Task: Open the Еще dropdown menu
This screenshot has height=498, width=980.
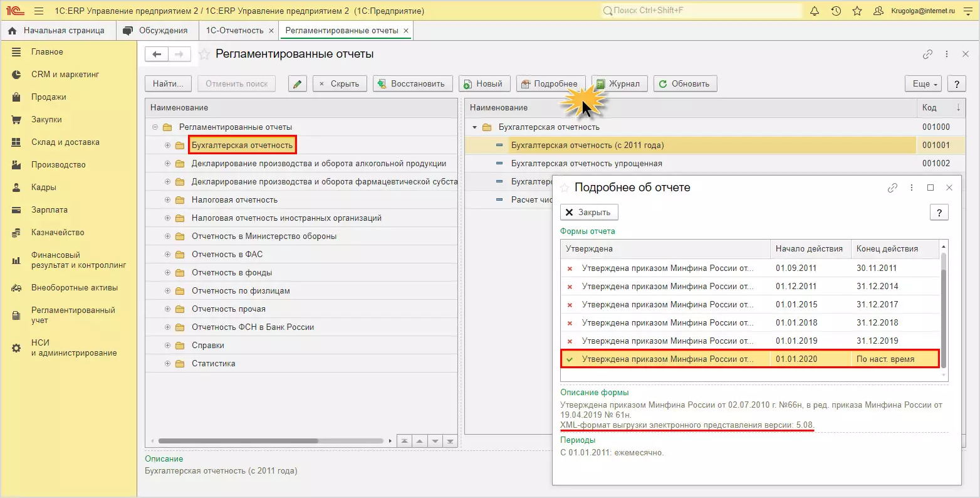Action: point(924,84)
